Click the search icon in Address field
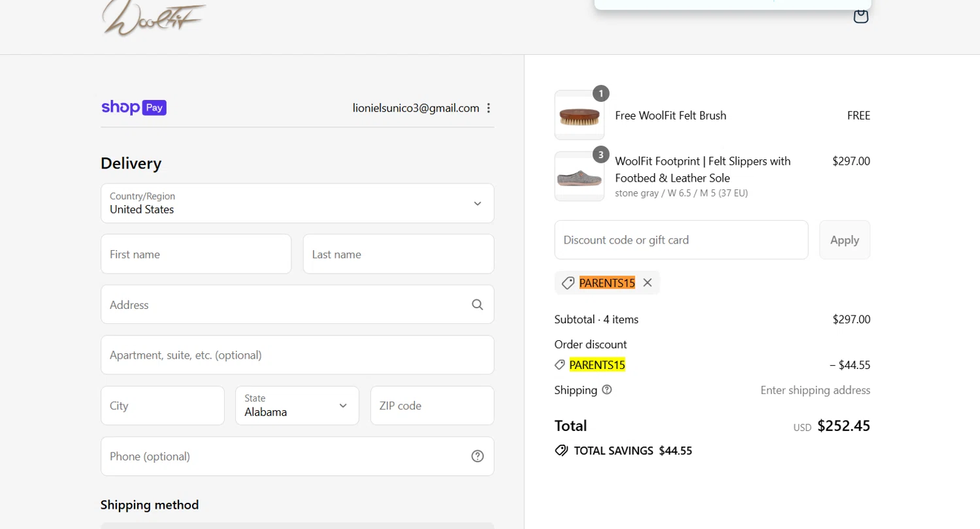The image size is (980, 529). click(478, 304)
